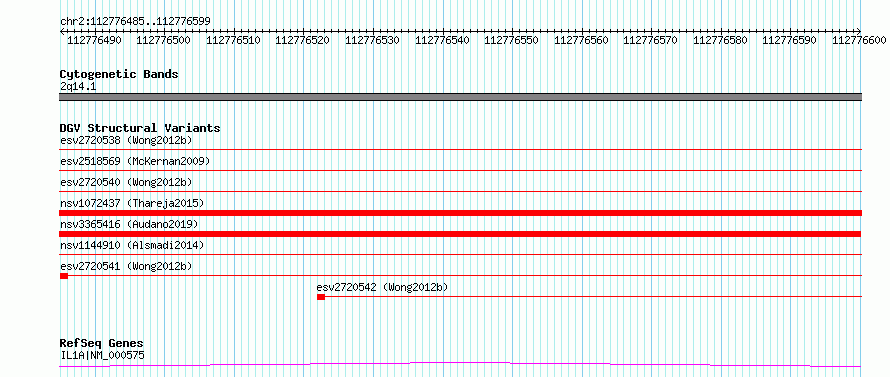890x377 pixels.
Task: Click the thick red bar for nsv1072437
Action: pos(460,213)
